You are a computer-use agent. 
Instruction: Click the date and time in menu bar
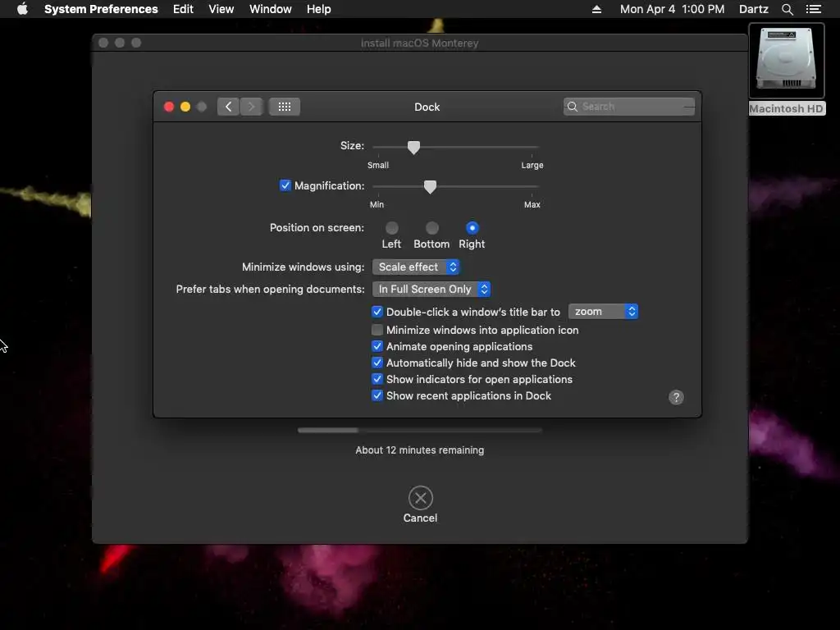672,9
